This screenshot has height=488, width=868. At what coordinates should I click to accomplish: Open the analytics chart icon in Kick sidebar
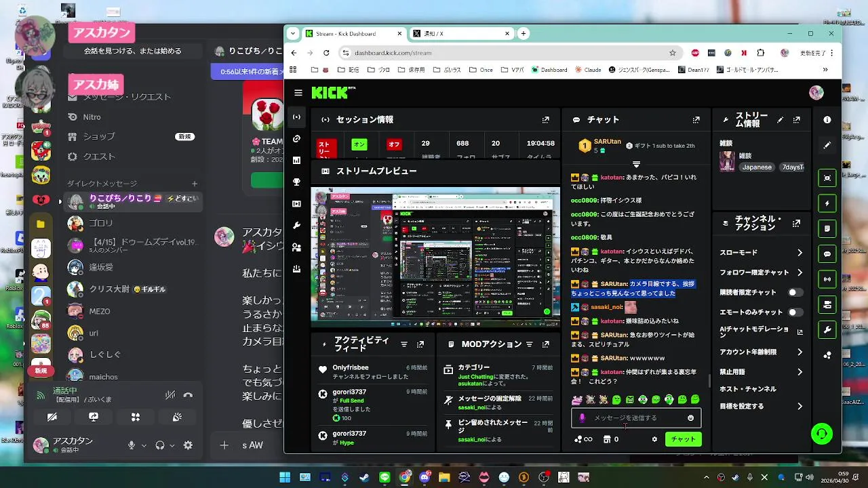coord(296,161)
